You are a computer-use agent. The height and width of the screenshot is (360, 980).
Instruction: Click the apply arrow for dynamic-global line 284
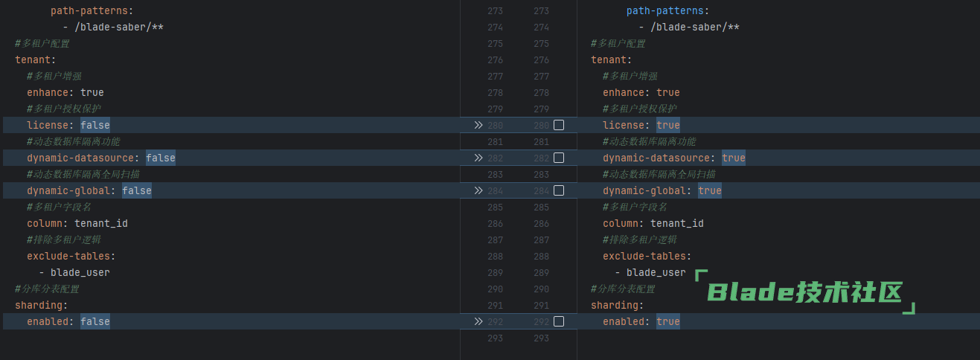tap(478, 190)
